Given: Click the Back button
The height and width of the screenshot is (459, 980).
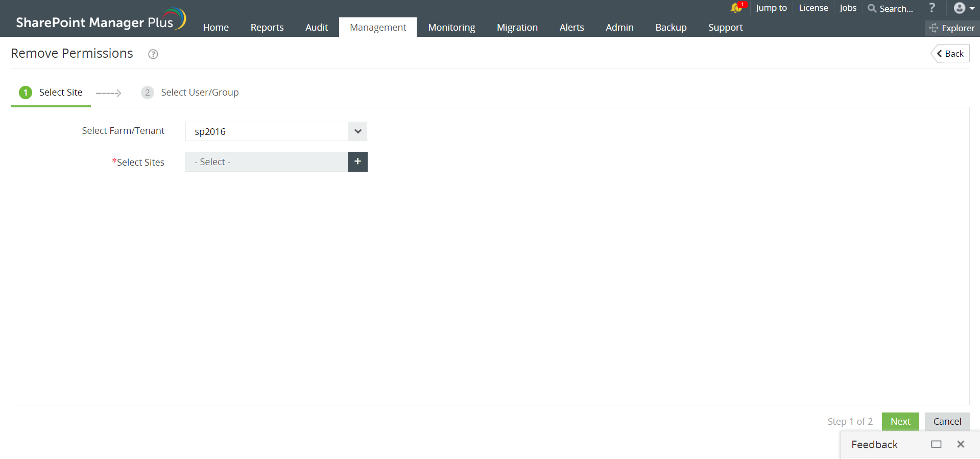Looking at the screenshot, I should (950, 54).
